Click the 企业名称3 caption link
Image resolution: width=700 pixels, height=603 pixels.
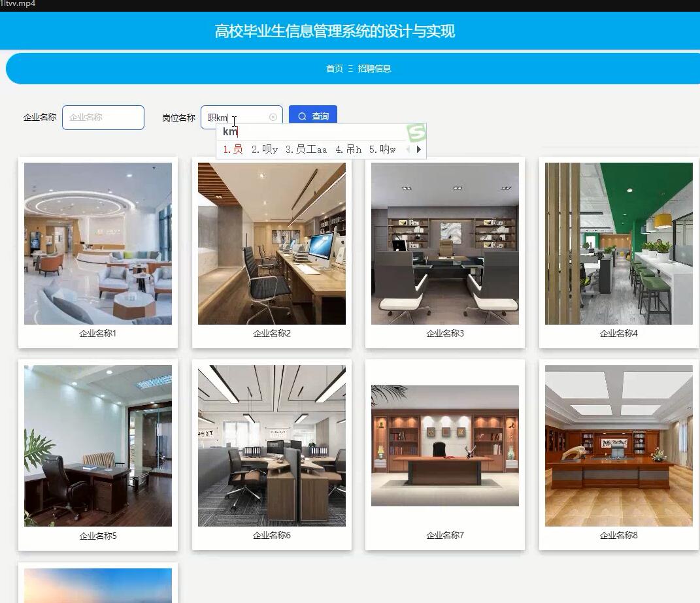pos(444,333)
